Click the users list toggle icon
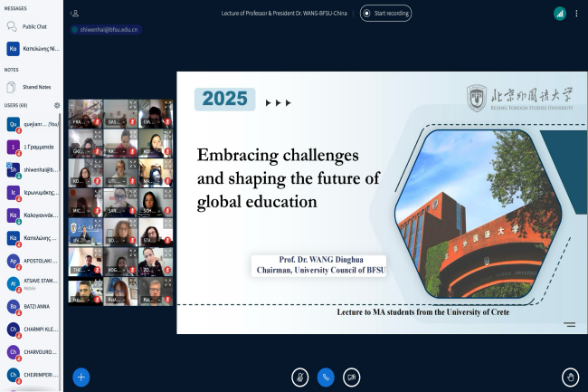This screenshot has width=588, height=392. click(x=74, y=14)
